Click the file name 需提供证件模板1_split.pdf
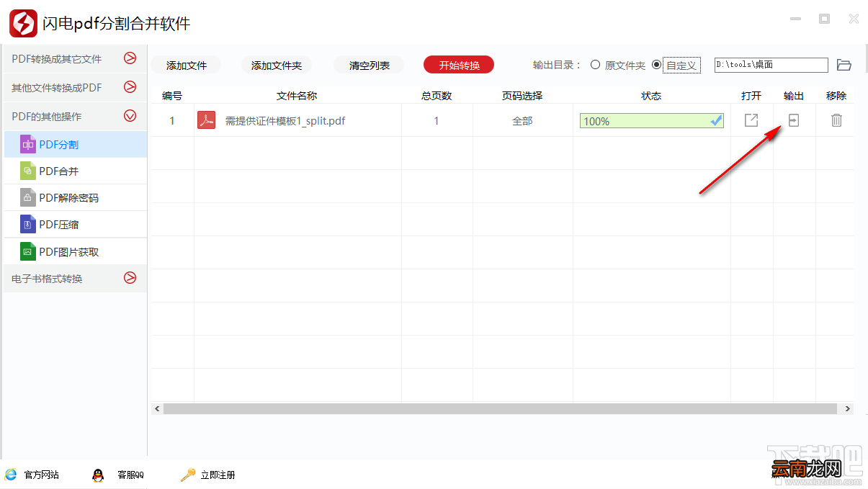The height and width of the screenshot is (489, 868). click(x=285, y=121)
